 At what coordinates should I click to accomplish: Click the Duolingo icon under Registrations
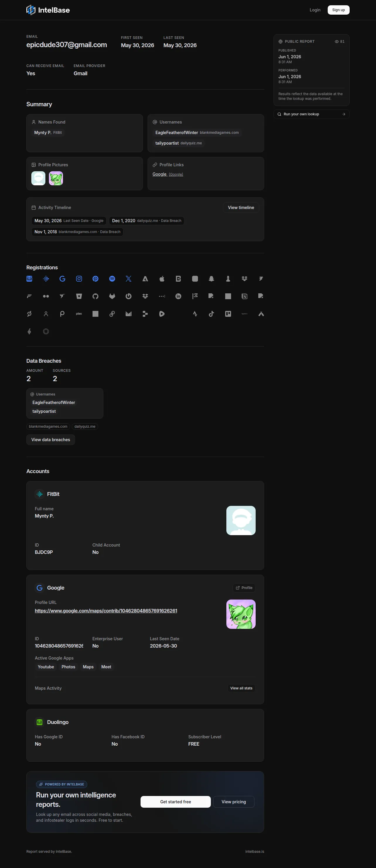tap(29, 279)
